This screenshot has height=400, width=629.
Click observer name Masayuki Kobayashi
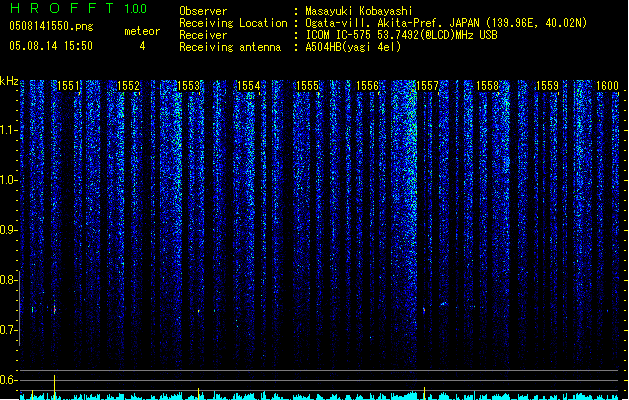coord(359,11)
